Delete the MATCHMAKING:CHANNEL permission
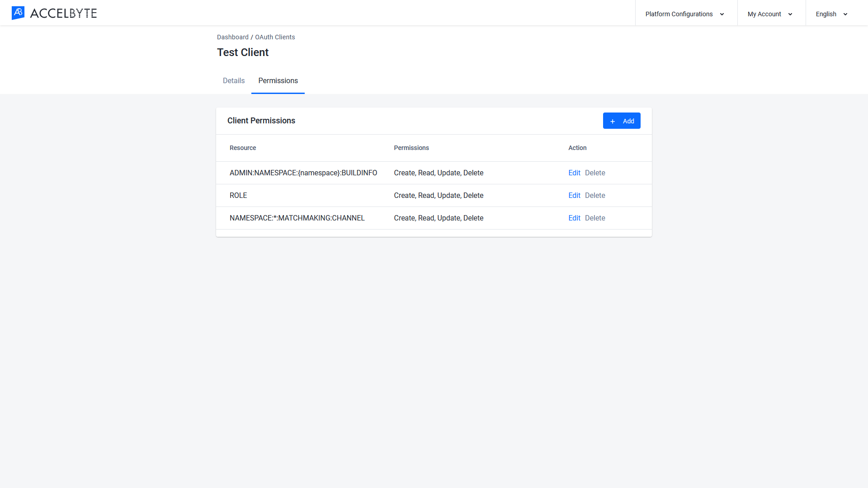The height and width of the screenshot is (488, 868). tap(595, 218)
